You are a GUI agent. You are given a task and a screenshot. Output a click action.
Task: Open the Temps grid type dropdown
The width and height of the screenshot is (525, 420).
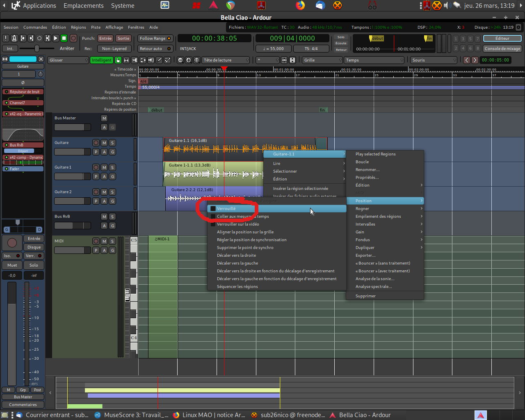click(x=374, y=60)
